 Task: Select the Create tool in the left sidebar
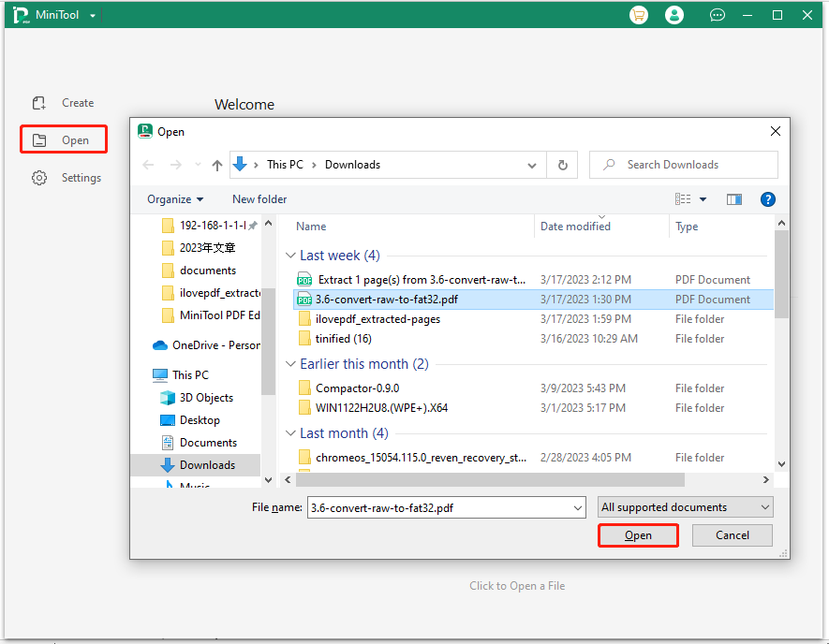63,102
